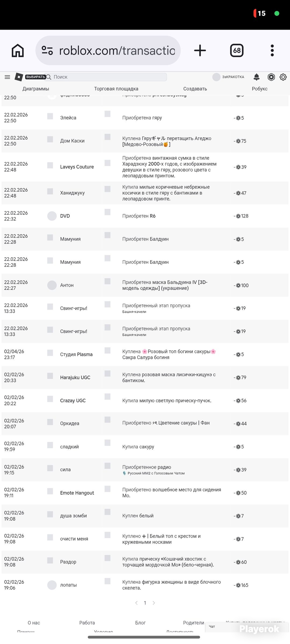Screen dimensions: 290x644
Task: Tap the site info icon in address bar
Action: click(x=47, y=50)
